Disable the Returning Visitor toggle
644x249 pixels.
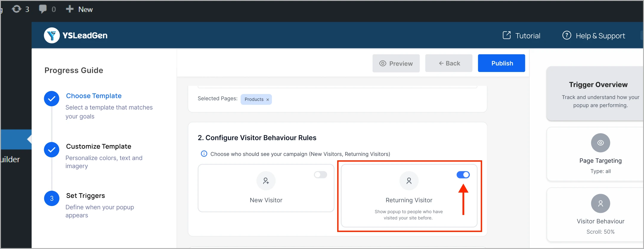click(x=463, y=175)
